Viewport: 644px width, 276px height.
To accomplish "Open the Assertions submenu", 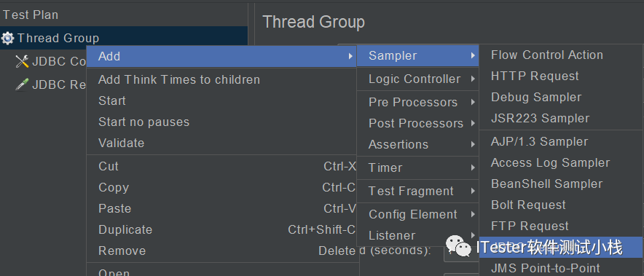I will 417,145.
